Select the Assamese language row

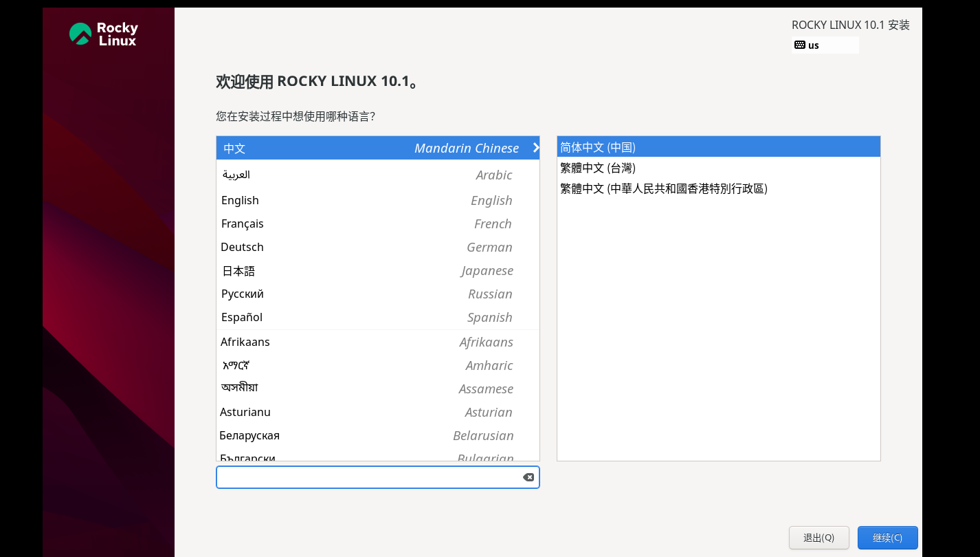click(378, 389)
